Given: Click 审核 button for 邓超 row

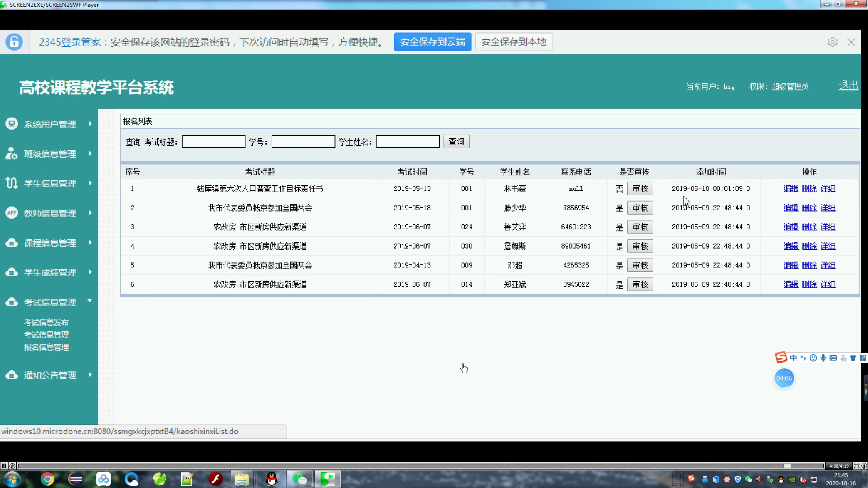Looking at the screenshot, I should pyautogui.click(x=640, y=265).
